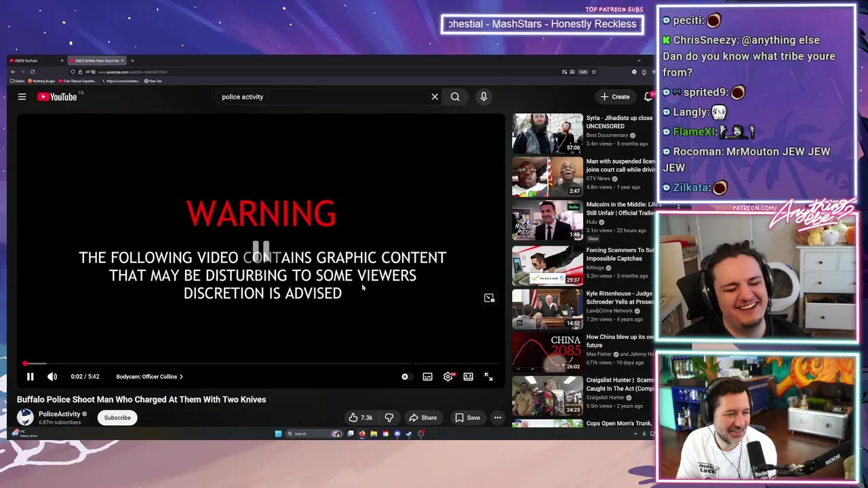Save the video to a playlist

467,418
